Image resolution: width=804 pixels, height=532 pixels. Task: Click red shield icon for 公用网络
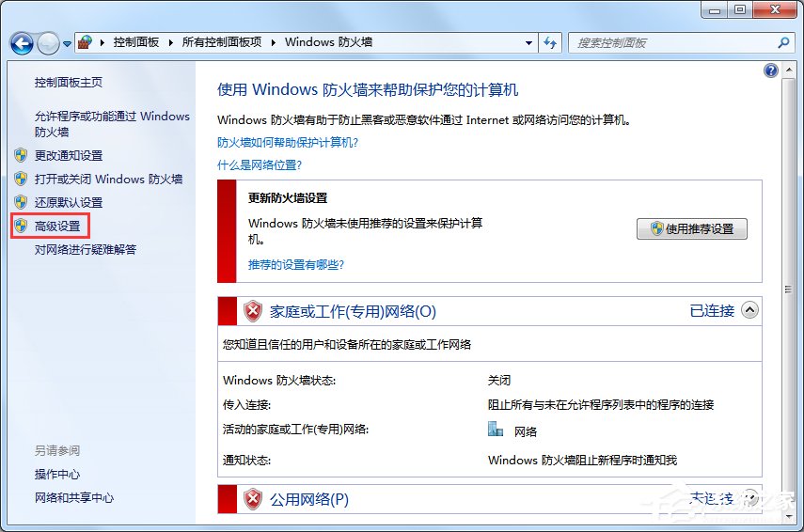click(253, 498)
